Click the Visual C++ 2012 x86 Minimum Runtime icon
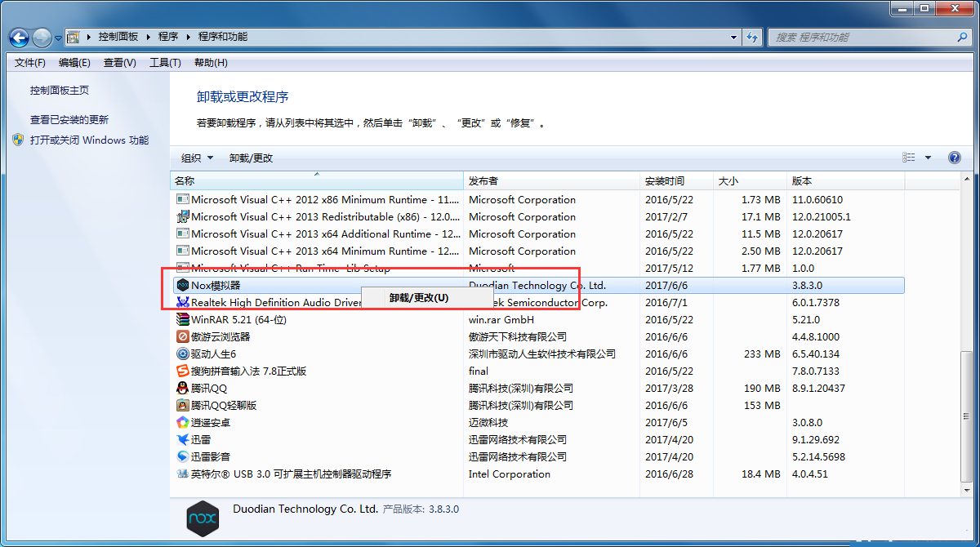This screenshot has width=980, height=547. coord(183,199)
